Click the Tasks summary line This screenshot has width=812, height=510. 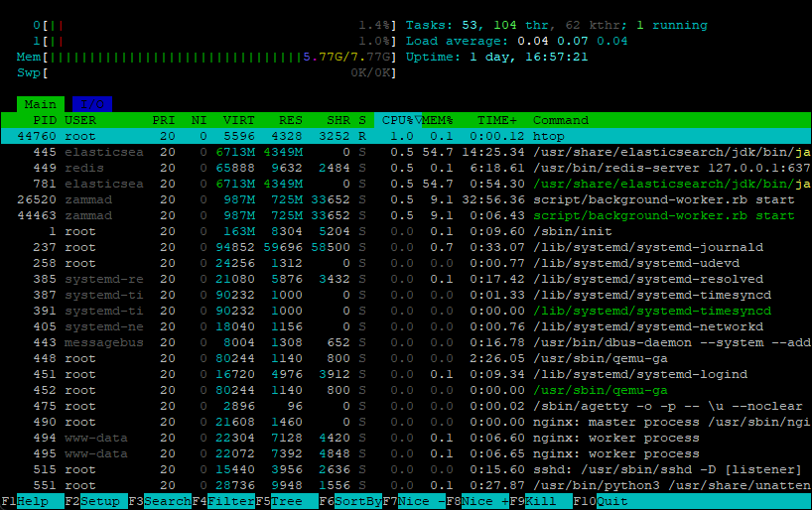coord(557,25)
